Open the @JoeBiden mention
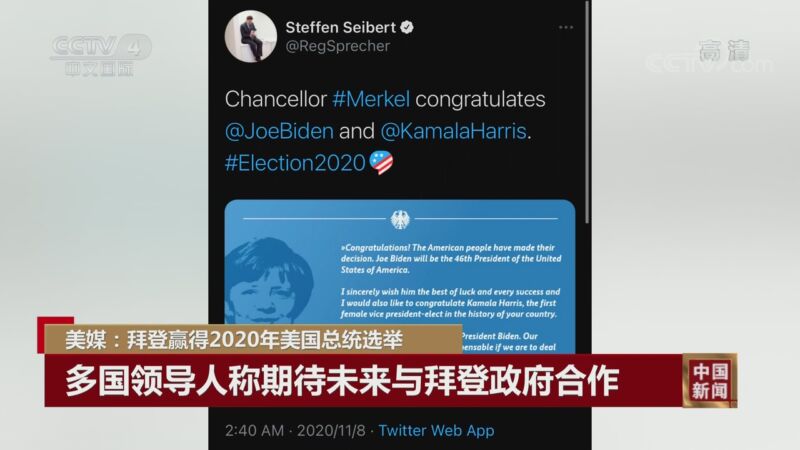Viewport: 800px width, 450px height. coord(279,131)
